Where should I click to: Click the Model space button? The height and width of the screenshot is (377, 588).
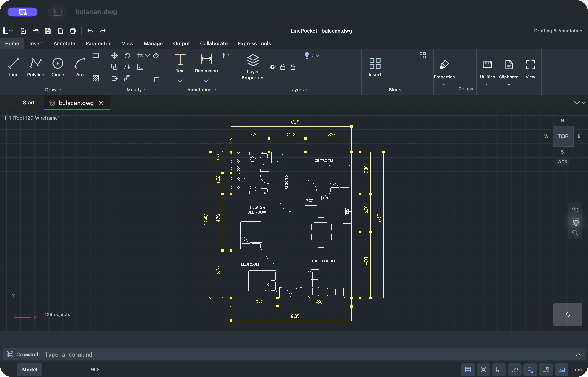(30, 370)
